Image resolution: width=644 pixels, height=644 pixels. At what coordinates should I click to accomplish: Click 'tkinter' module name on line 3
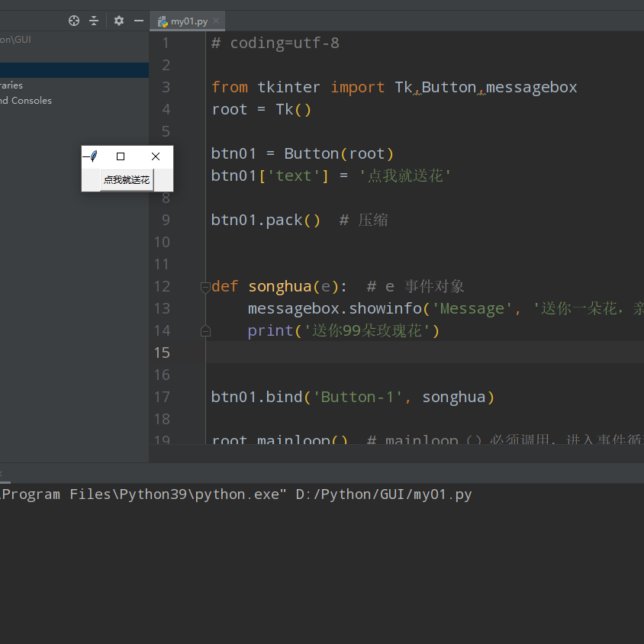click(288, 87)
